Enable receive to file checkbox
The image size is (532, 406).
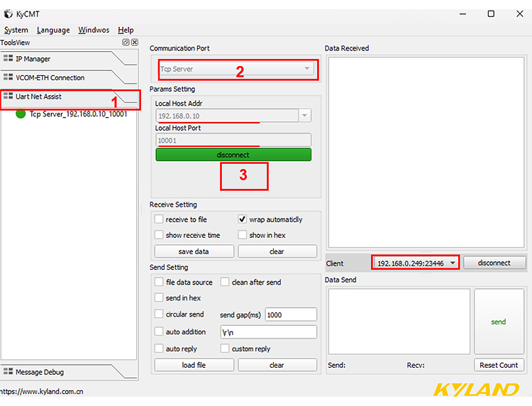[x=159, y=219]
